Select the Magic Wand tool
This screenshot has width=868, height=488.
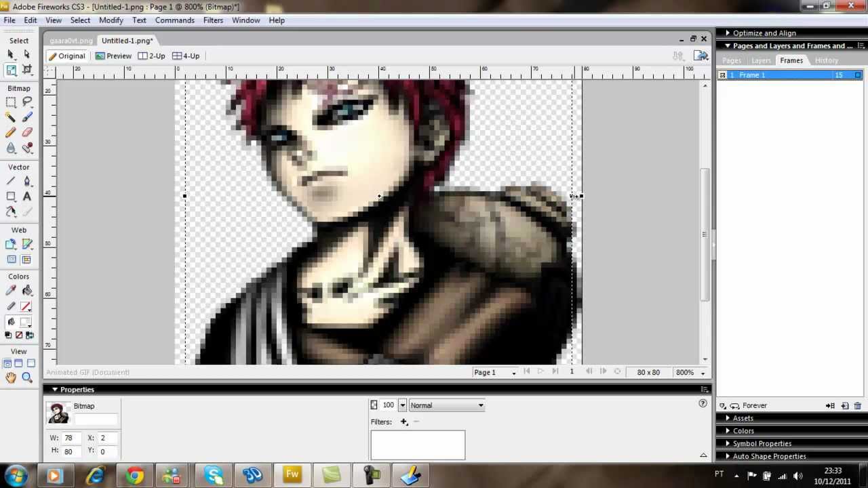coord(11,117)
